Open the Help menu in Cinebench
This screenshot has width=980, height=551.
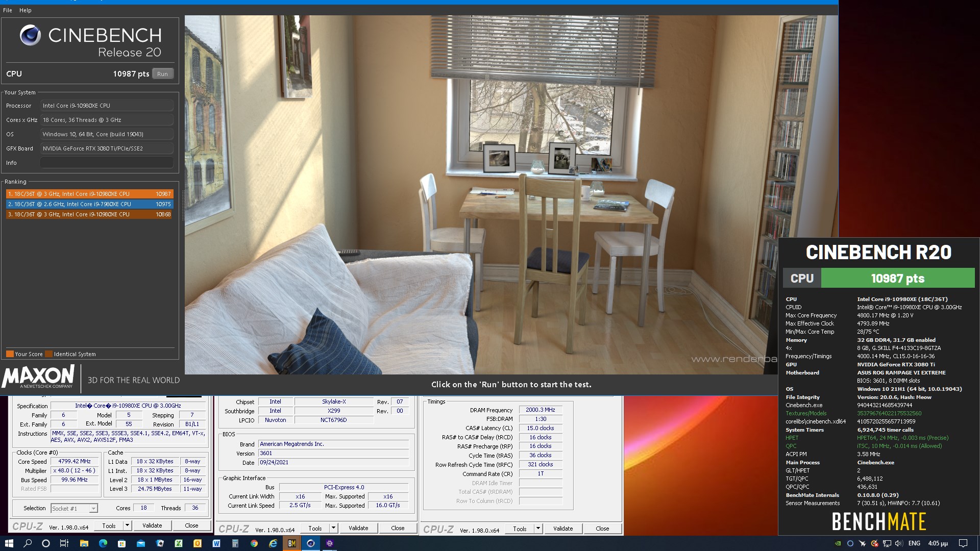coord(25,10)
